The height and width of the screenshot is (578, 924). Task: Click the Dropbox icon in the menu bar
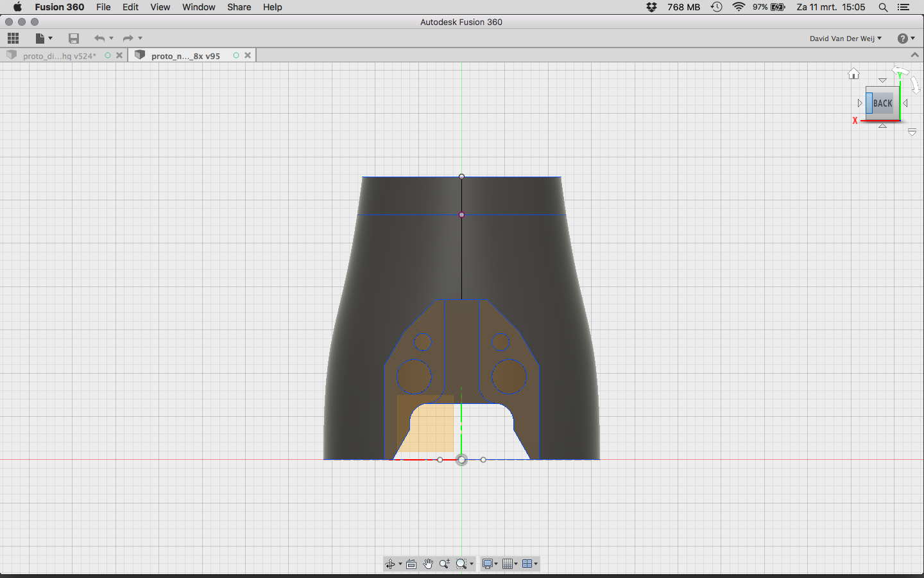[x=651, y=7]
